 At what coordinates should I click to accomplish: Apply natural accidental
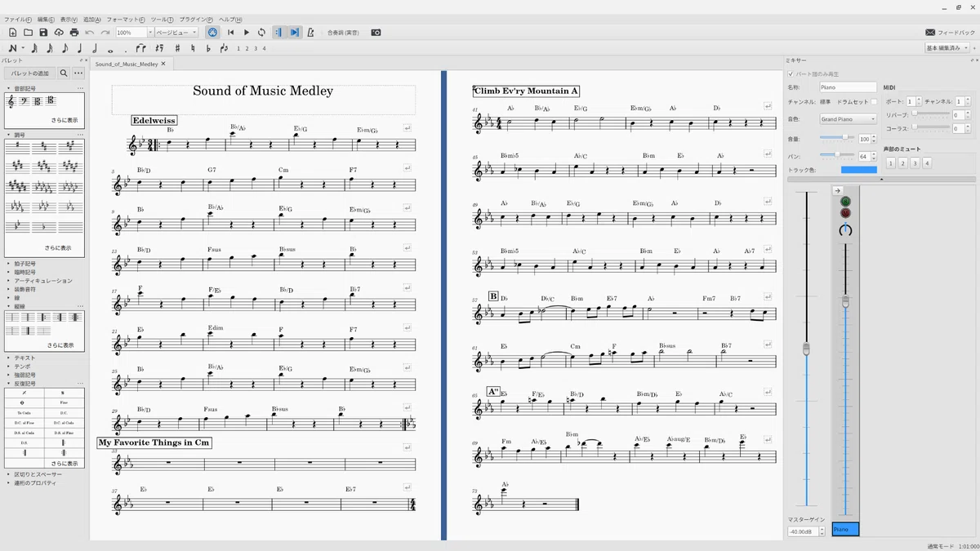tap(193, 48)
